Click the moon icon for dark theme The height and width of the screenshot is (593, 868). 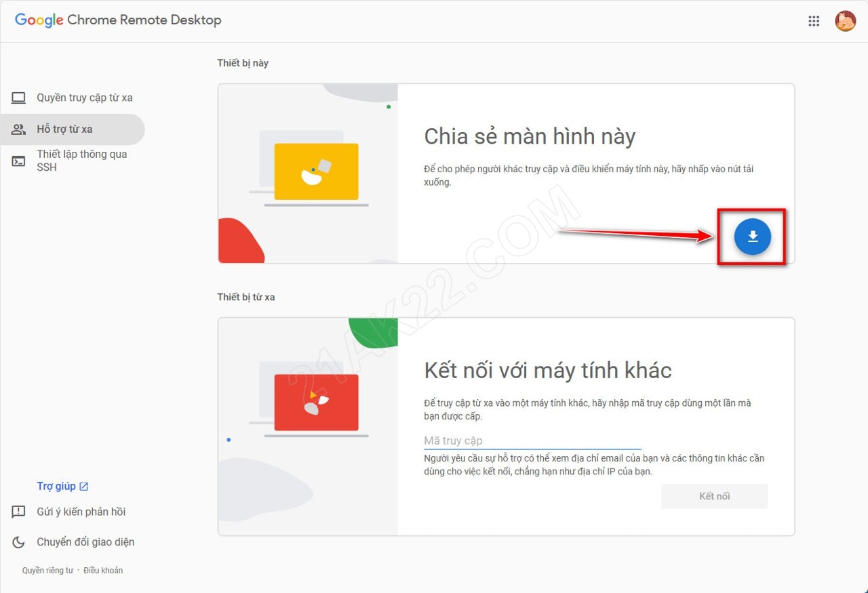18,542
